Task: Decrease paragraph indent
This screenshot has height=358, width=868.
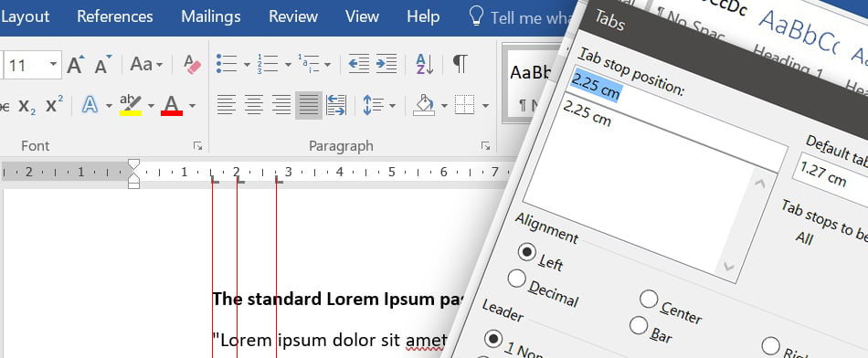Action: coord(359,64)
